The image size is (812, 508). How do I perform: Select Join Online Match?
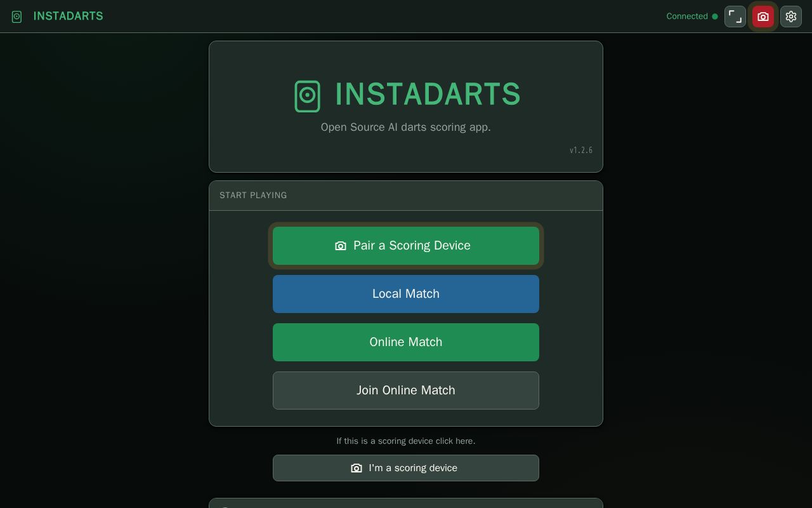point(406,391)
